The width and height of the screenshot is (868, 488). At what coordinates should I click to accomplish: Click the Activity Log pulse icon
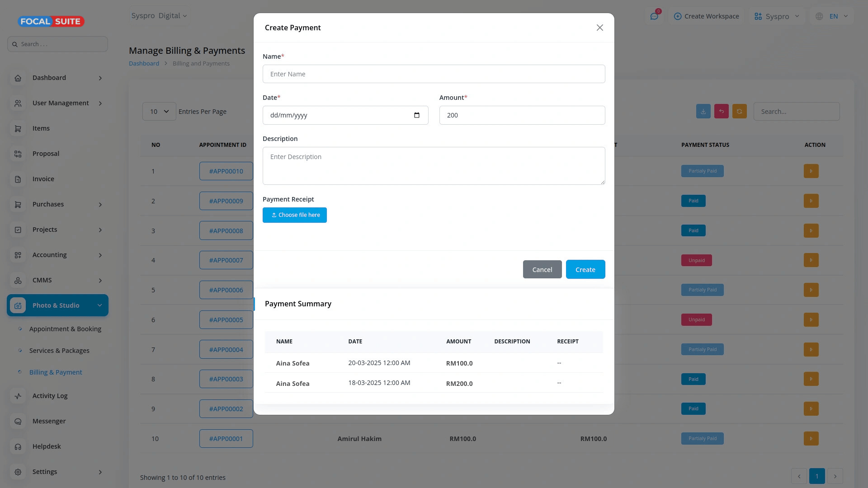tap(18, 396)
